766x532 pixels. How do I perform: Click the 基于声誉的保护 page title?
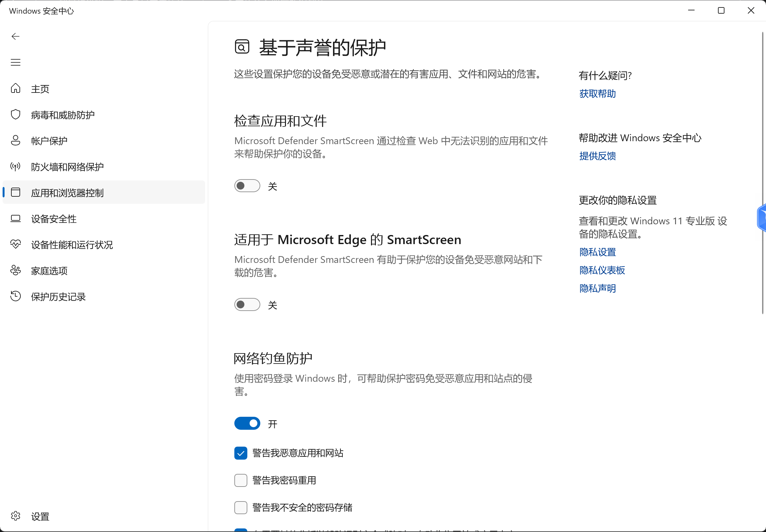pyautogui.click(x=322, y=47)
